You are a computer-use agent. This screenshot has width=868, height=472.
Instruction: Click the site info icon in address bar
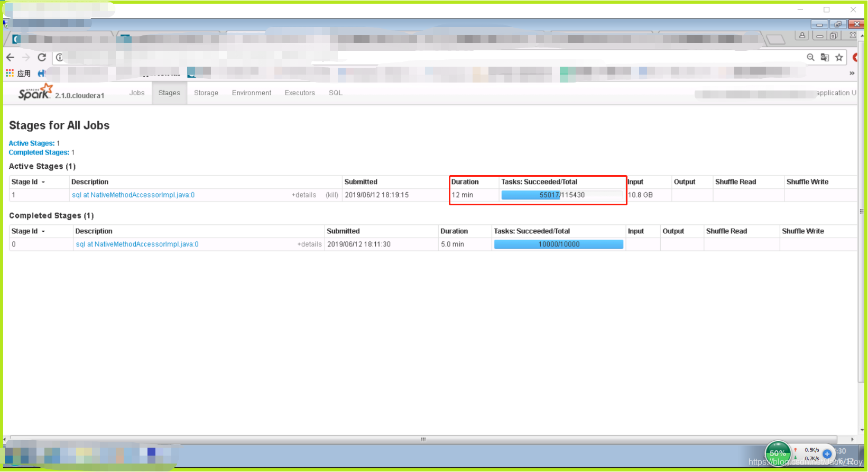click(59, 57)
